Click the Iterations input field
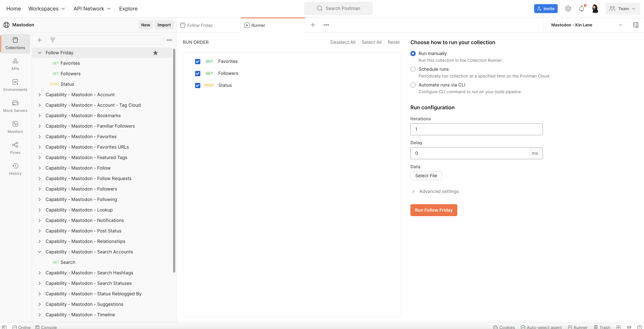The width and height of the screenshot is (644, 329). click(477, 129)
